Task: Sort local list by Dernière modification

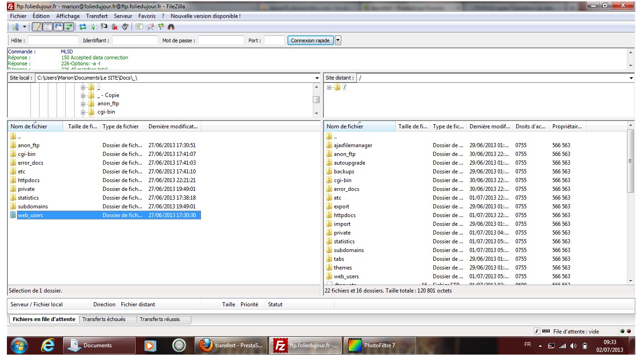Action: click(173, 126)
